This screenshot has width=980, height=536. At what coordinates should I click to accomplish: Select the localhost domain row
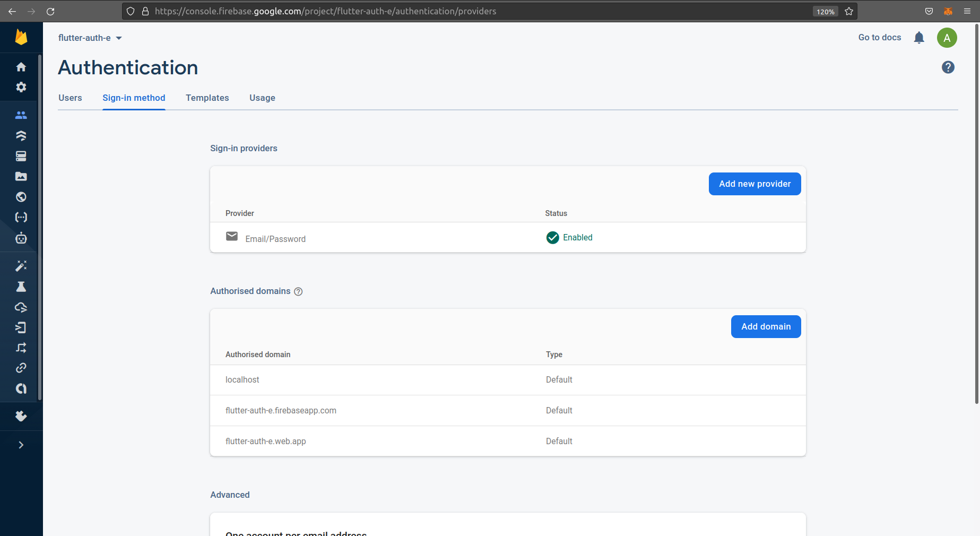click(508, 380)
